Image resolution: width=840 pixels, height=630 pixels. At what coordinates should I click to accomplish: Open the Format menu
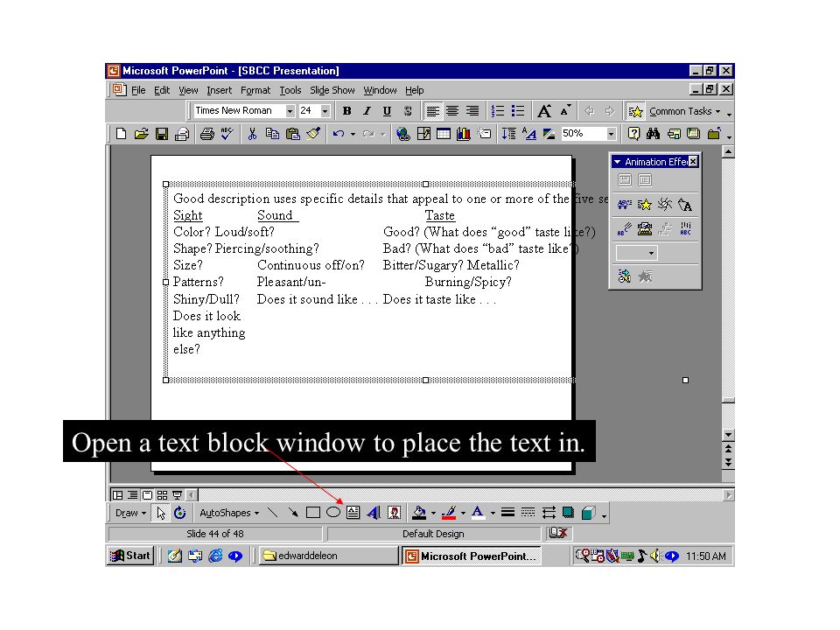pos(255,90)
